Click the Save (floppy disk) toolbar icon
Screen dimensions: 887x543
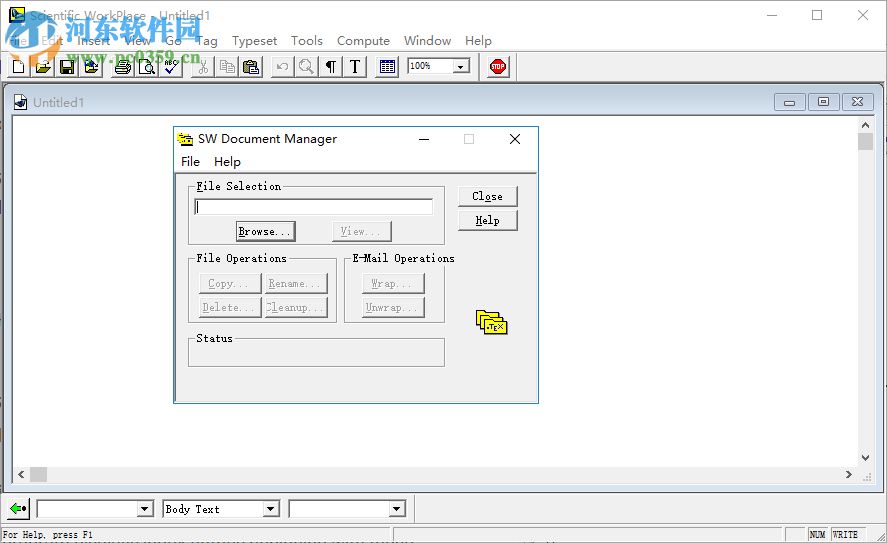click(x=67, y=67)
